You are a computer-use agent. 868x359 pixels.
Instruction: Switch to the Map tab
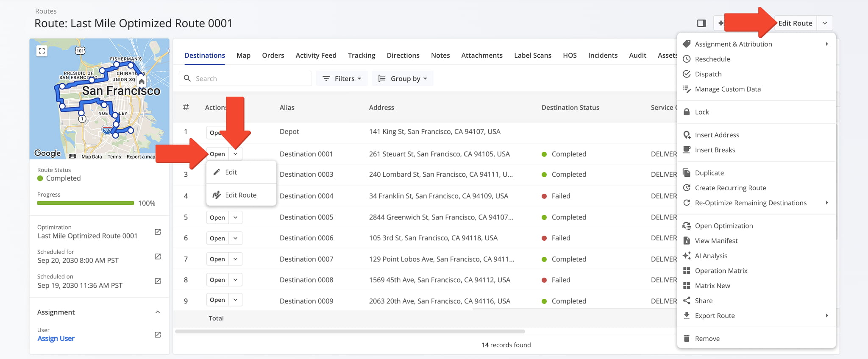tap(243, 55)
